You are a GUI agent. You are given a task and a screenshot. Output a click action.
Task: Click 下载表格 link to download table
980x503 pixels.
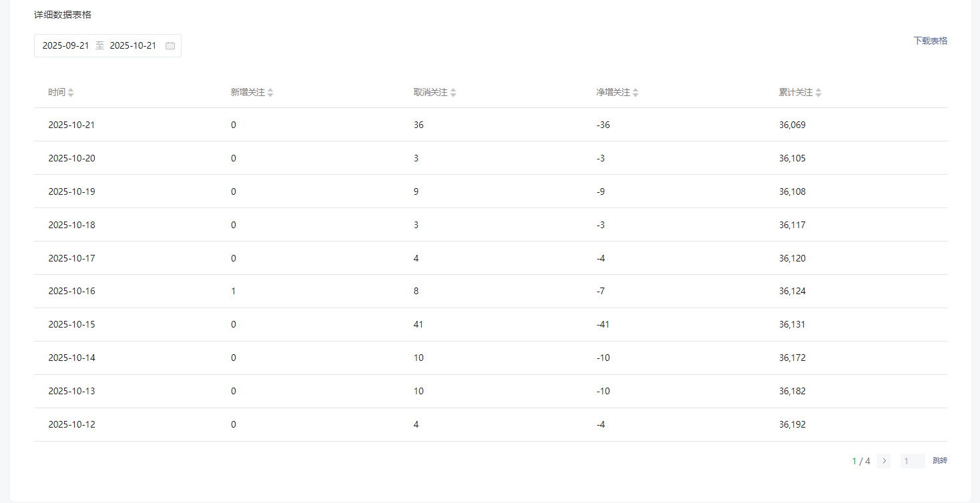coord(930,41)
